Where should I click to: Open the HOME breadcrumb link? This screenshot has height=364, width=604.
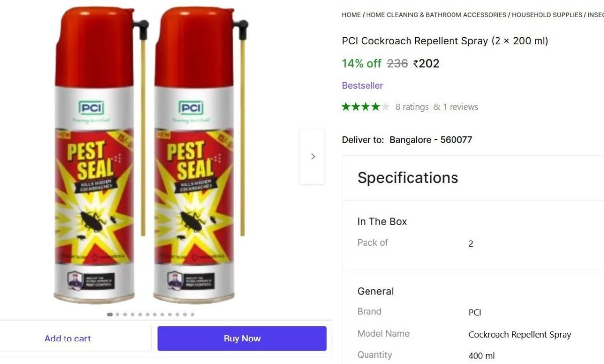coord(351,15)
